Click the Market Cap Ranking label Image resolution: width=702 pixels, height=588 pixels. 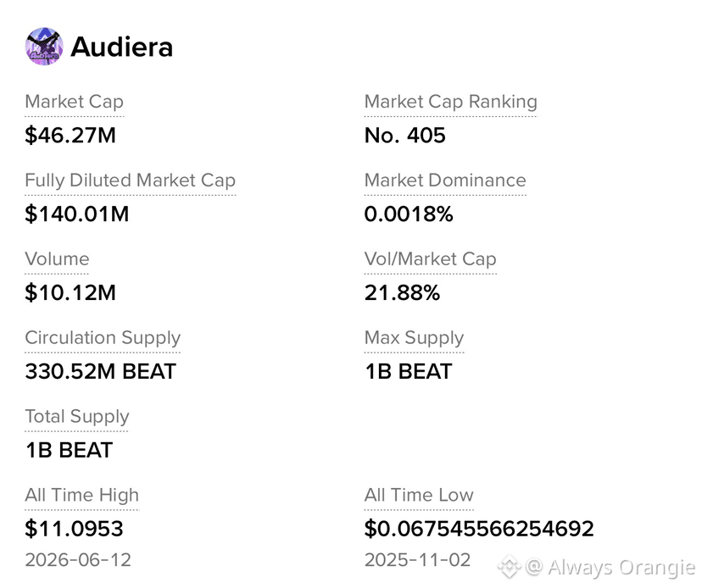tap(450, 102)
